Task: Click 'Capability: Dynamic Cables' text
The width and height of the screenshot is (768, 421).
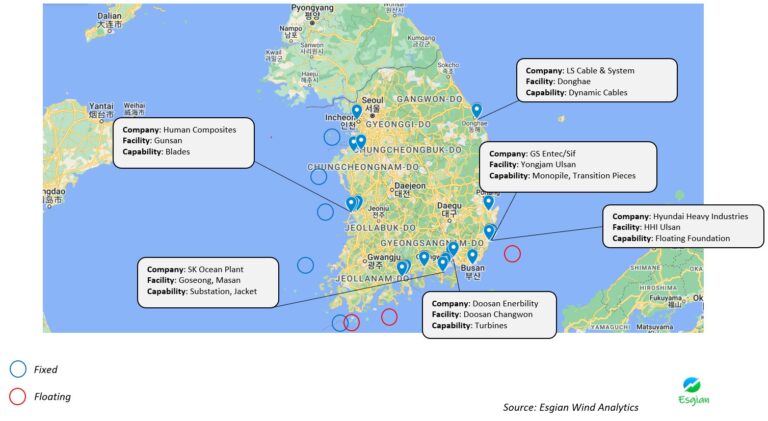Action: click(x=576, y=93)
